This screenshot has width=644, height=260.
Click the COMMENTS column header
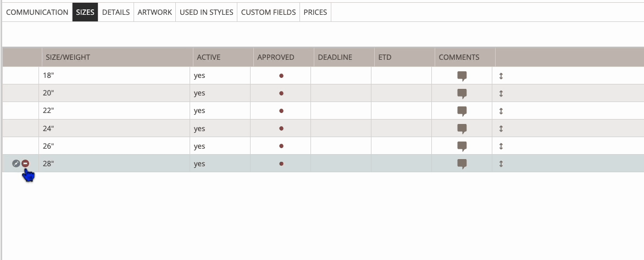pyautogui.click(x=465, y=57)
